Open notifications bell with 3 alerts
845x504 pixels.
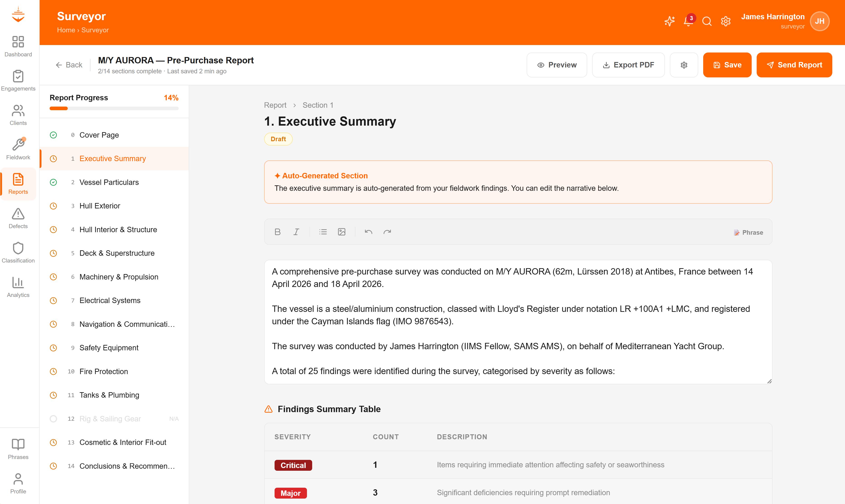pyautogui.click(x=688, y=21)
